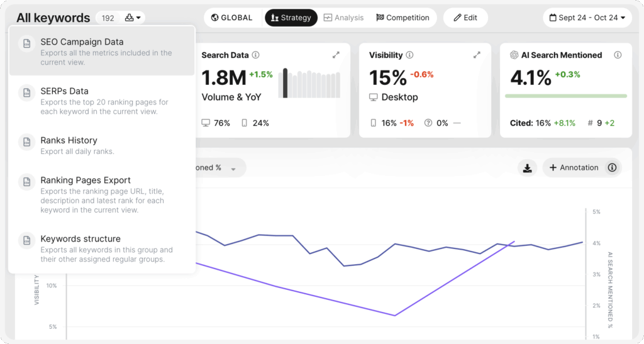This screenshot has height=344, width=644.
Task: Download the chart using the download icon
Action: pyautogui.click(x=527, y=168)
